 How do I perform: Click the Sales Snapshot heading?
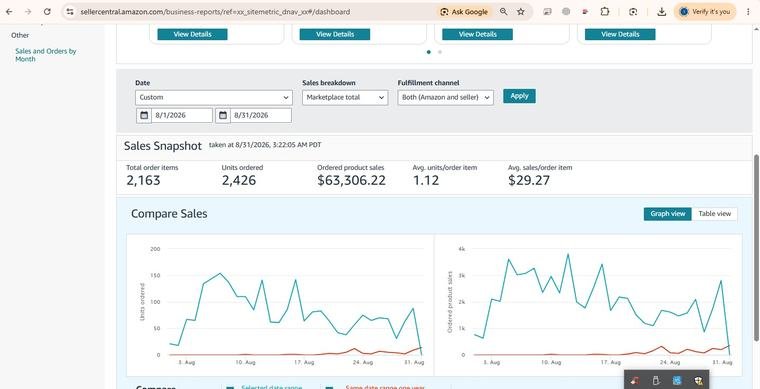click(162, 146)
